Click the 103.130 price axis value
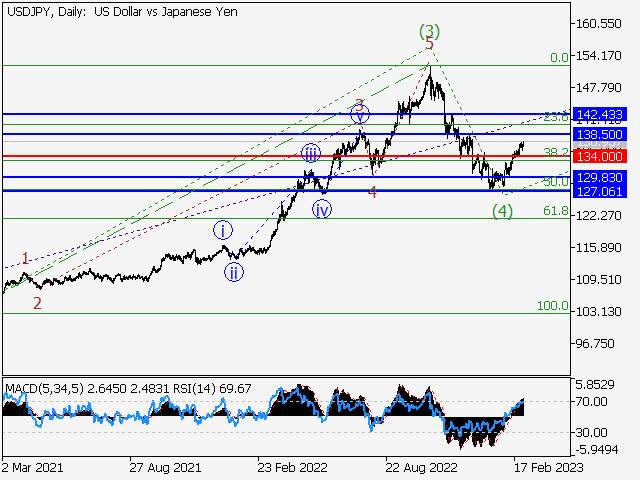 tap(598, 312)
